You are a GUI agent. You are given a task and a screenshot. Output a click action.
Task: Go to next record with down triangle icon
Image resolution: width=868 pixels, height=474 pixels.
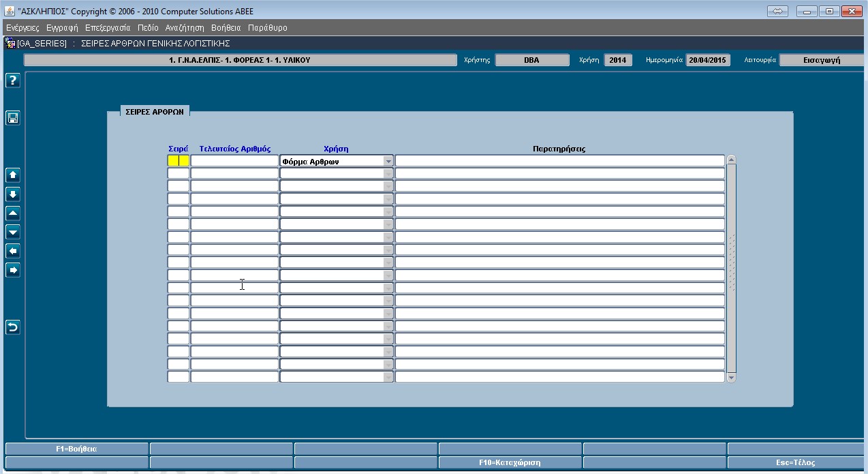pos(12,233)
